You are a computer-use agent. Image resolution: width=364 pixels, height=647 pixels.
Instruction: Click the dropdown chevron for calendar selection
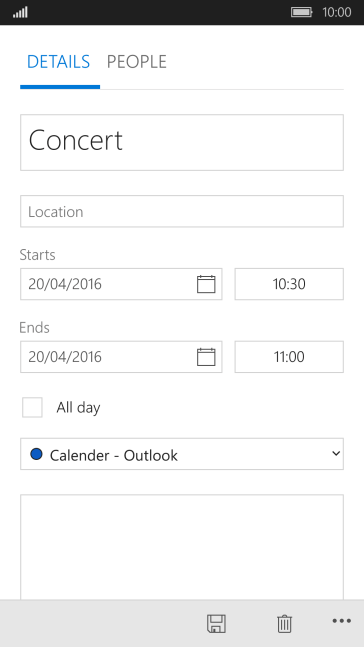pyautogui.click(x=336, y=454)
